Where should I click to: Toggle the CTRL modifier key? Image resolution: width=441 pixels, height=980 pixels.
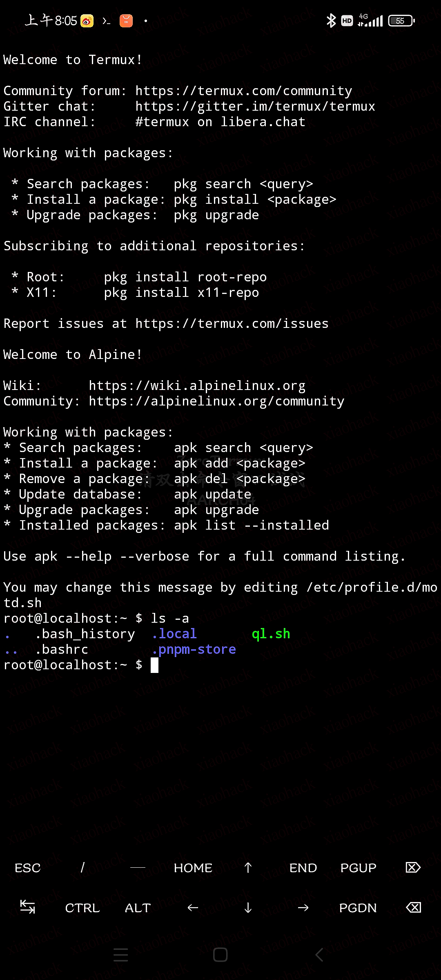[82, 908]
